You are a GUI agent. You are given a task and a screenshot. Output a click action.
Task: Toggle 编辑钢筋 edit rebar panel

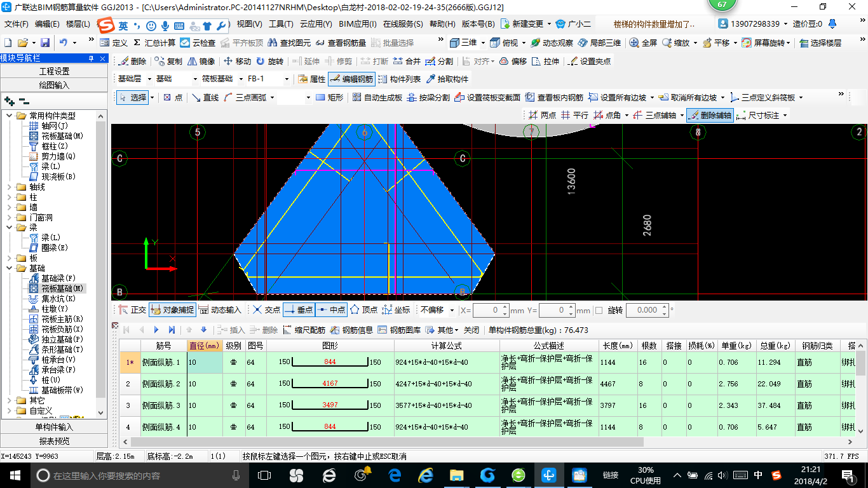click(x=351, y=79)
